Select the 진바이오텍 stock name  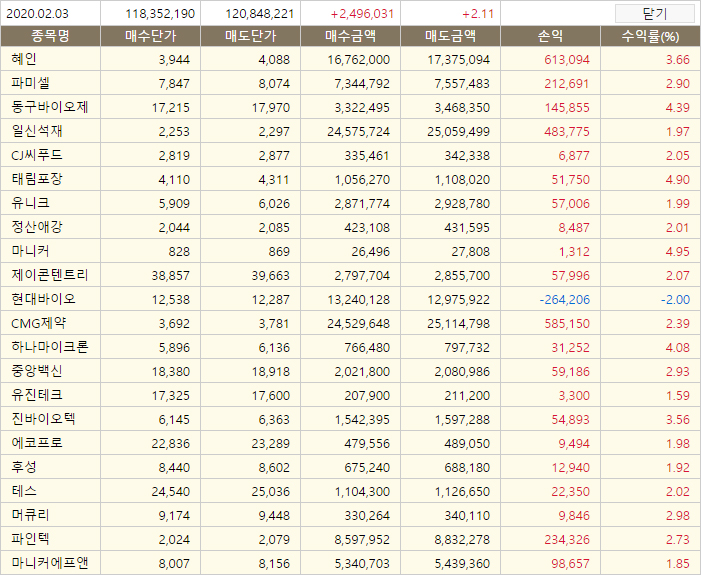click(43, 419)
